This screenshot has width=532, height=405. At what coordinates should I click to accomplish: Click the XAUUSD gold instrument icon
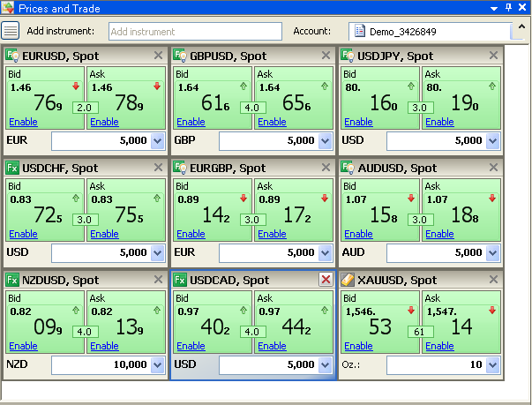(348, 280)
